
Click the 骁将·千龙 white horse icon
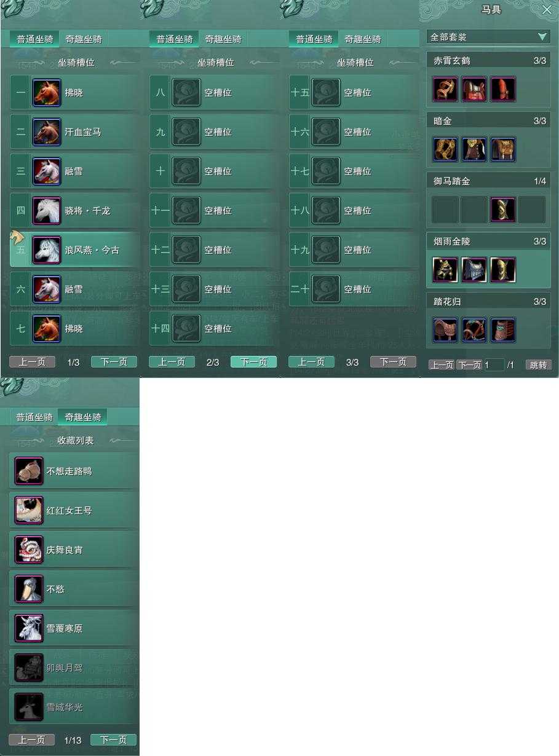point(47,211)
